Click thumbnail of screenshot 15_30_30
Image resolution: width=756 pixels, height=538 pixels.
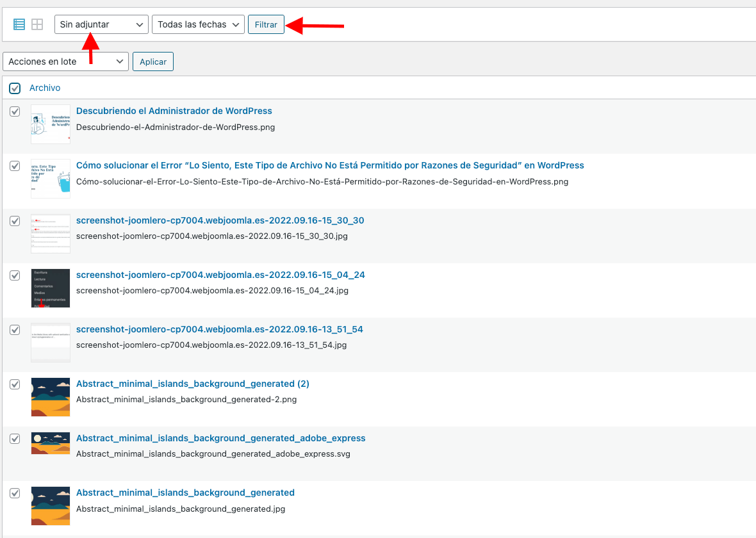51,234
